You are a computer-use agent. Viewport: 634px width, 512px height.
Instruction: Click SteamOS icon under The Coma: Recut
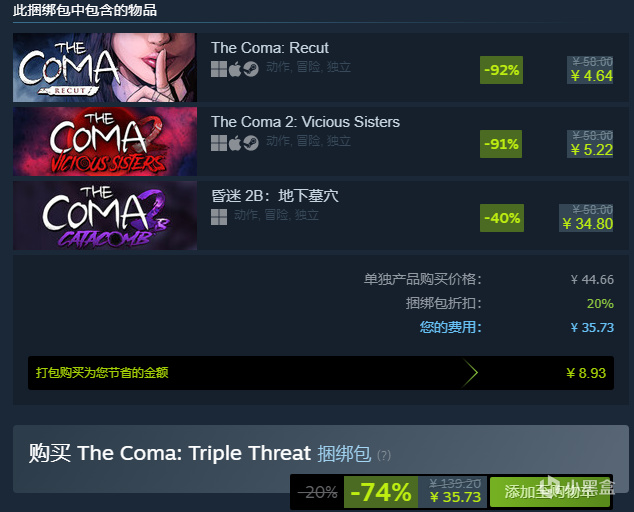[x=251, y=69]
